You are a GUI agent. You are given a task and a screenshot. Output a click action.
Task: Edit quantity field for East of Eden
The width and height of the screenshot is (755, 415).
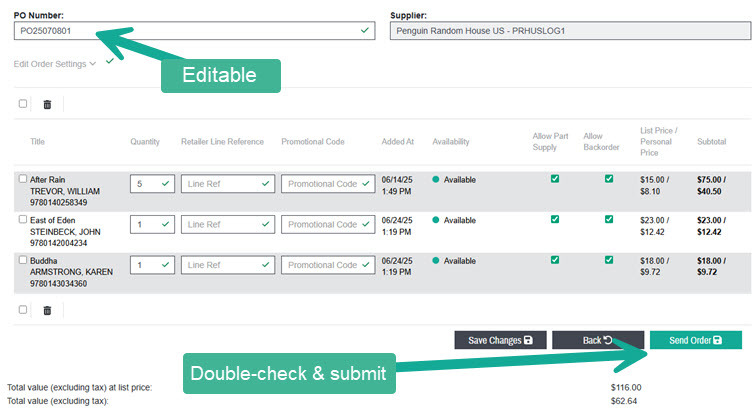click(152, 224)
